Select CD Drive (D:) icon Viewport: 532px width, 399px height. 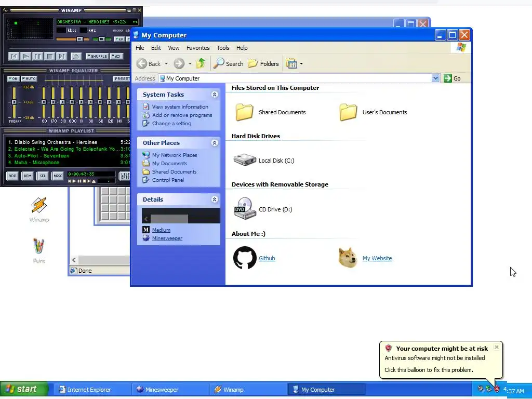[x=245, y=209]
